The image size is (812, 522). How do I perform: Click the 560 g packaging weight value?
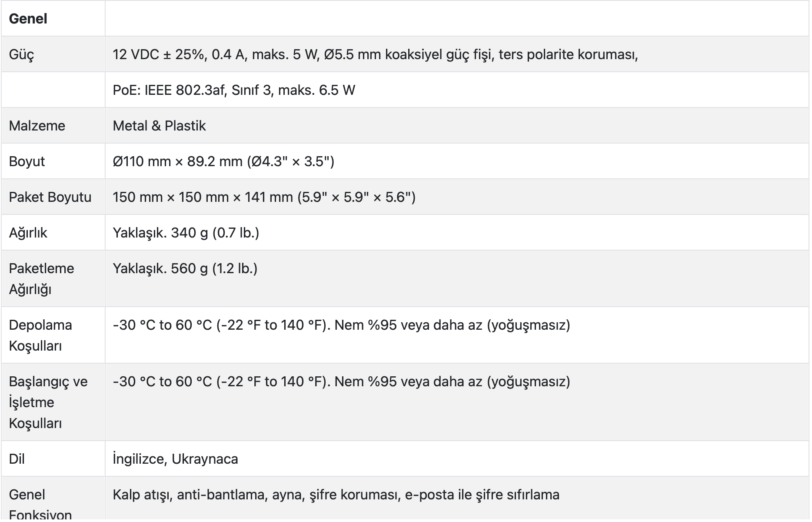click(x=185, y=268)
